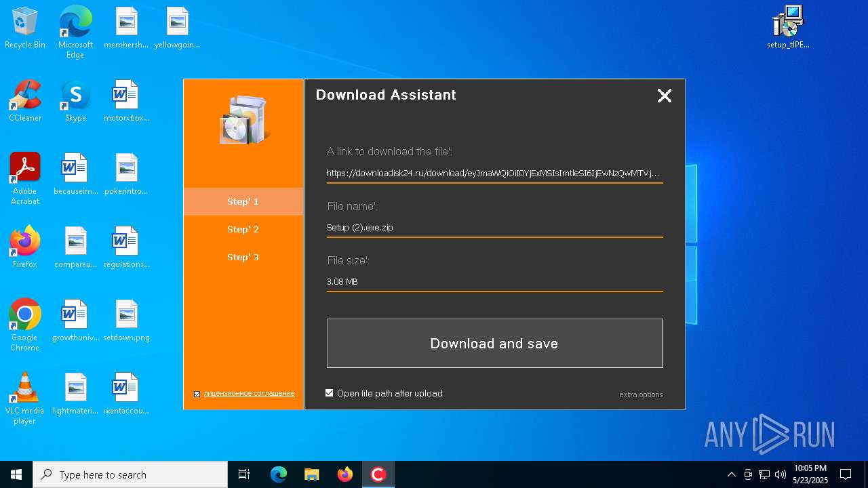Open the лицензионное соглашение link
This screenshot has height=488, width=868.
pyautogui.click(x=249, y=393)
